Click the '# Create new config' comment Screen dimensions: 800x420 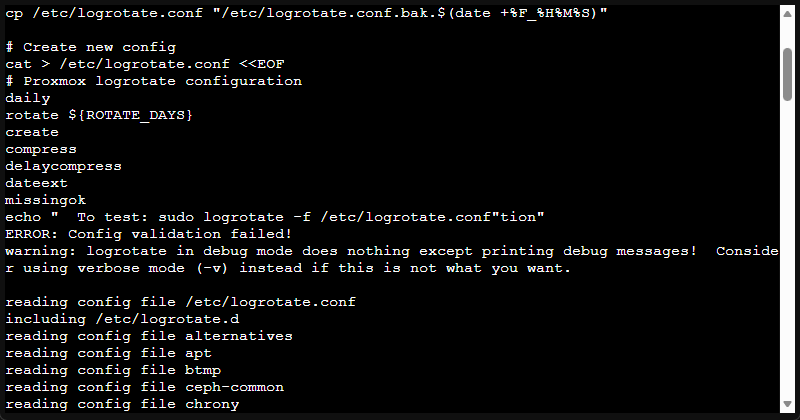point(90,47)
